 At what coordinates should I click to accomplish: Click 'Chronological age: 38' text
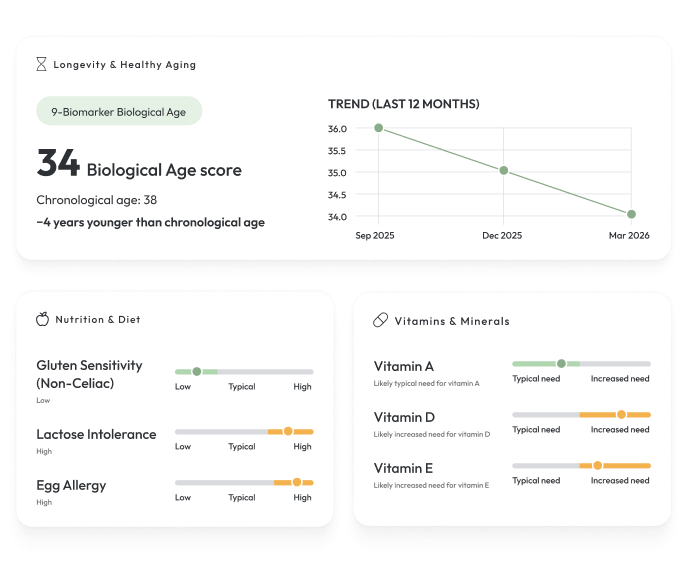96,200
